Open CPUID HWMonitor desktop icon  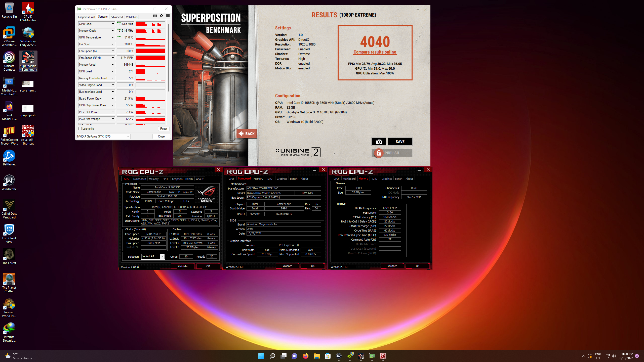click(28, 12)
